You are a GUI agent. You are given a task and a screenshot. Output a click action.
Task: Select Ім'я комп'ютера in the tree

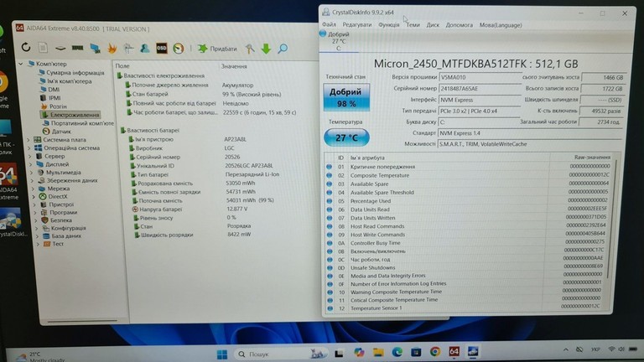click(x=69, y=80)
